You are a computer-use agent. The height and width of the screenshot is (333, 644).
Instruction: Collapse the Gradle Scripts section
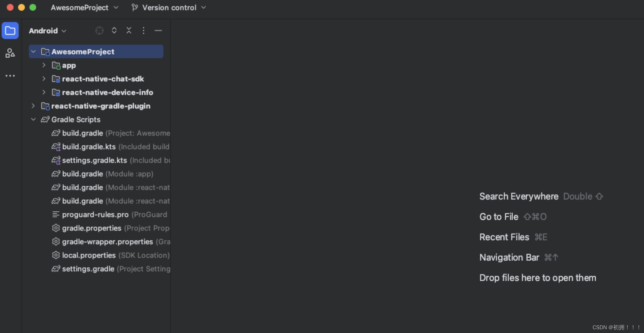(x=33, y=119)
